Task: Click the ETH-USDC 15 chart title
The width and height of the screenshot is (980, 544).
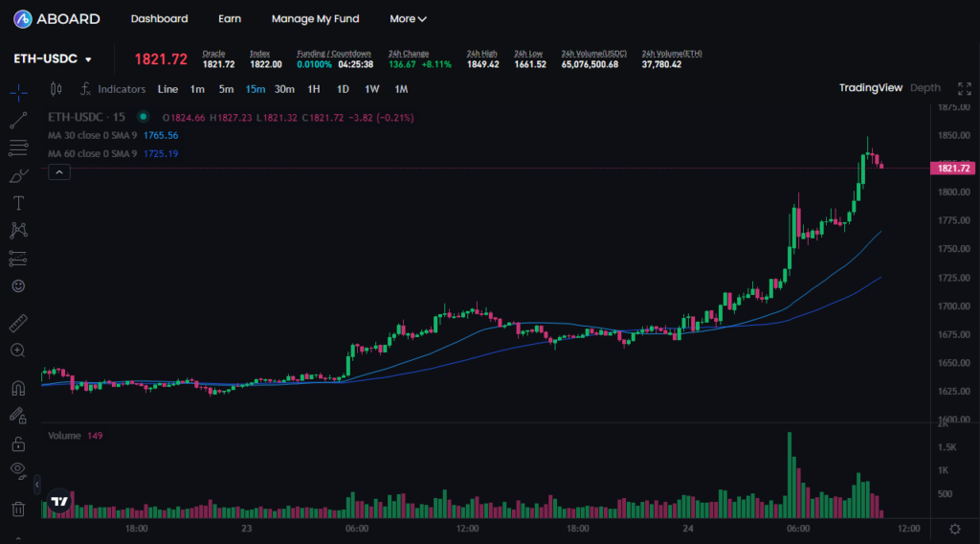Action: 86,117
